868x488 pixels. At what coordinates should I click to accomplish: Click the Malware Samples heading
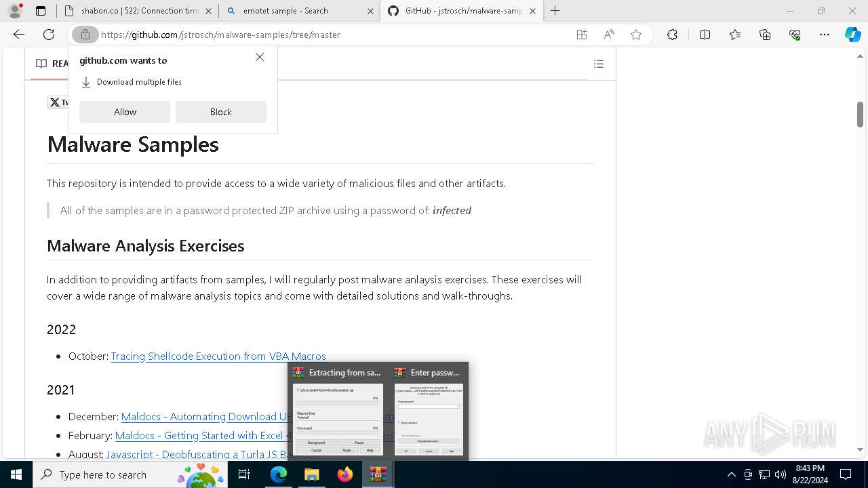[x=133, y=144]
